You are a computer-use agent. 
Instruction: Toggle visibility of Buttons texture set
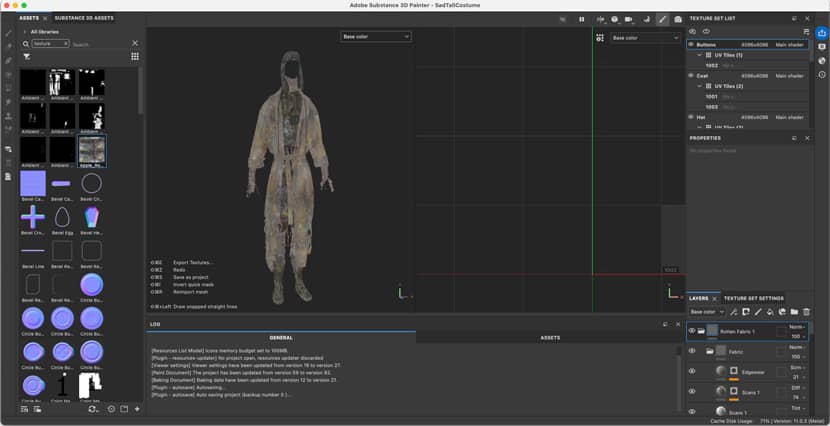point(691,45)
